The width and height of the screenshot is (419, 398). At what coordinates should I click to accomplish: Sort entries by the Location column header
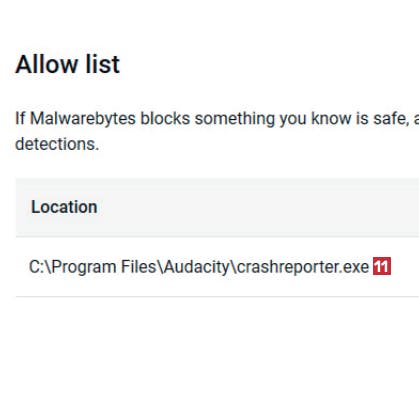pyautogui.click(x=64, y=207)
